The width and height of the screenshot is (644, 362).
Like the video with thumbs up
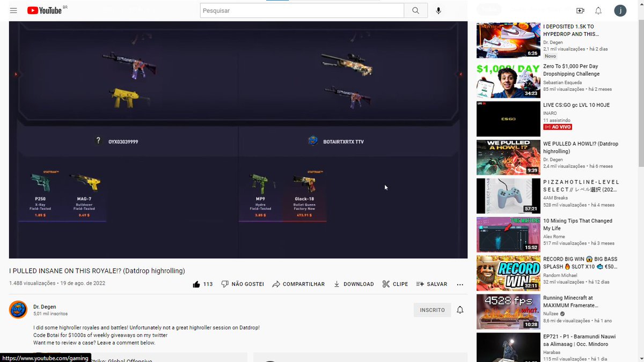(196, 284)
